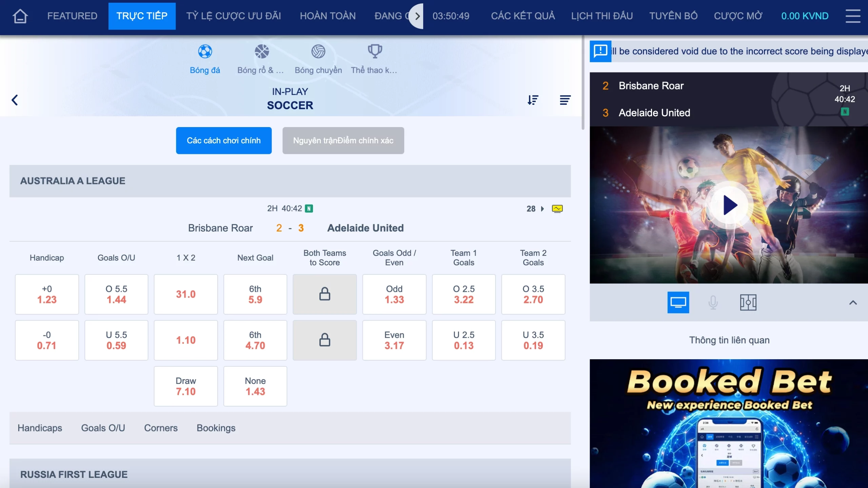
Task: Click the RUSSIA FIRST LEAGUE header
Action: tap(290, 474)
